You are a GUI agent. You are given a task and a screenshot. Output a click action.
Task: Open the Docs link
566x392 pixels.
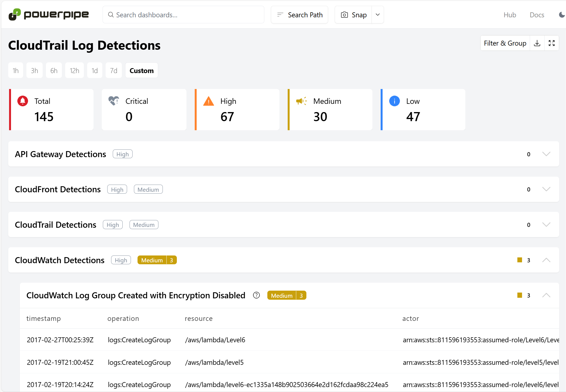[x=537, y=15]
